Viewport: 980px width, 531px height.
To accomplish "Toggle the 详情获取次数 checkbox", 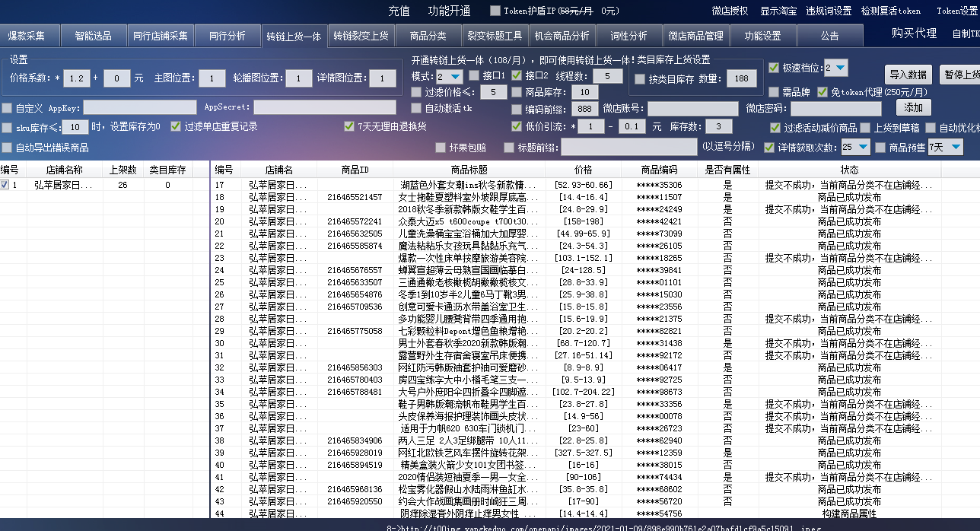I will (x=768, y=147).
